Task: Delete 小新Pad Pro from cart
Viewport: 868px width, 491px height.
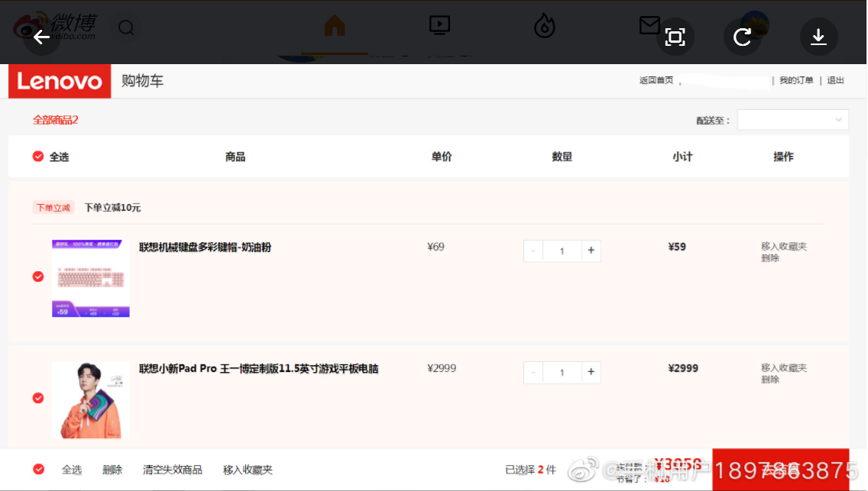Action: tap(770, 380)
